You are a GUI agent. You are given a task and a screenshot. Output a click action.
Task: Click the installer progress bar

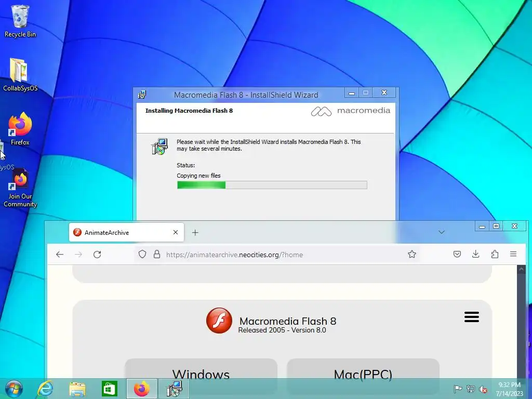[x=272, y=185]
